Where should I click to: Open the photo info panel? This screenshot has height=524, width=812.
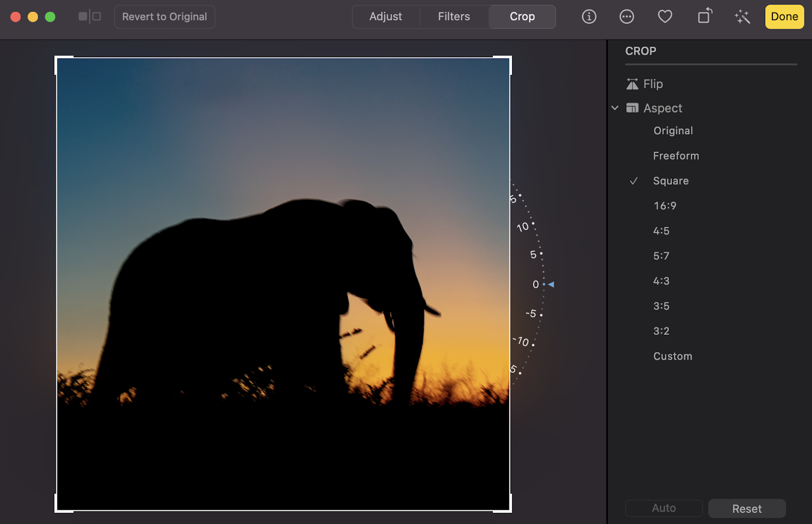pyautogui.click(x=588, y=16)
